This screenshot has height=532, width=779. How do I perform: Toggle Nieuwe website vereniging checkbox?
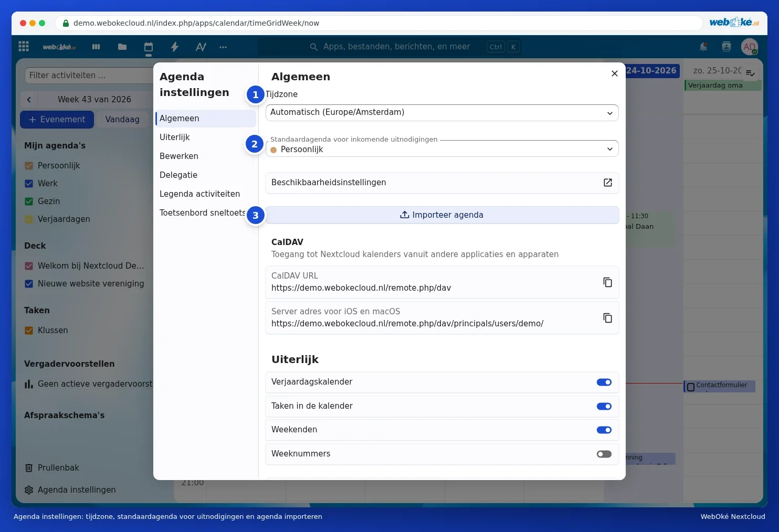click(x=29, y=284)
